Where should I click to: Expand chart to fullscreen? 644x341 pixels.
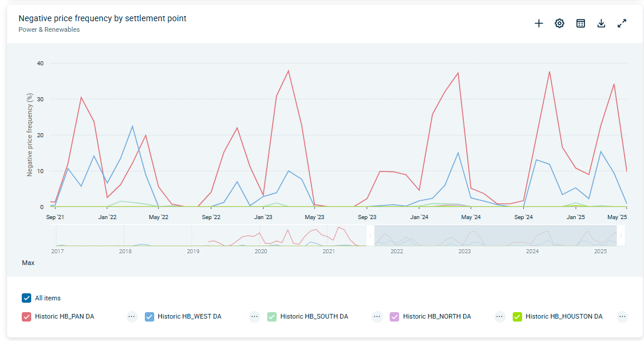pyautogui.click(x=622, y=24)
